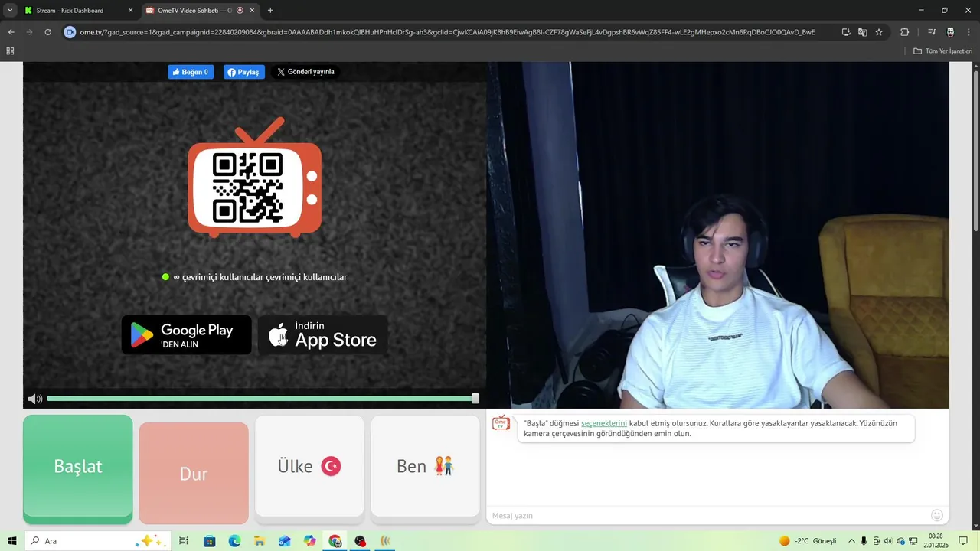Image resolution: width=980 pixels, height=551 pixels.
Task: Bookmark this page with star
Action: point(879,32)
